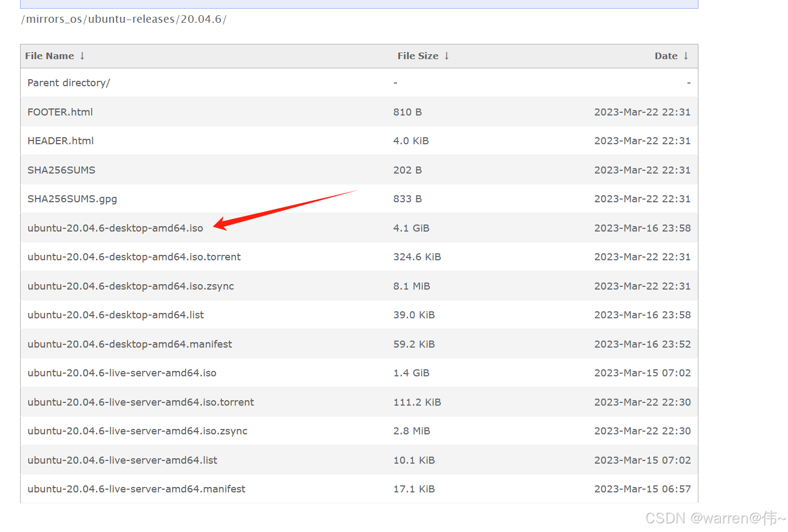The image size is (788, 532).
Task: Click the 4.0 KiB size value
Action: [x=411, y=141]
